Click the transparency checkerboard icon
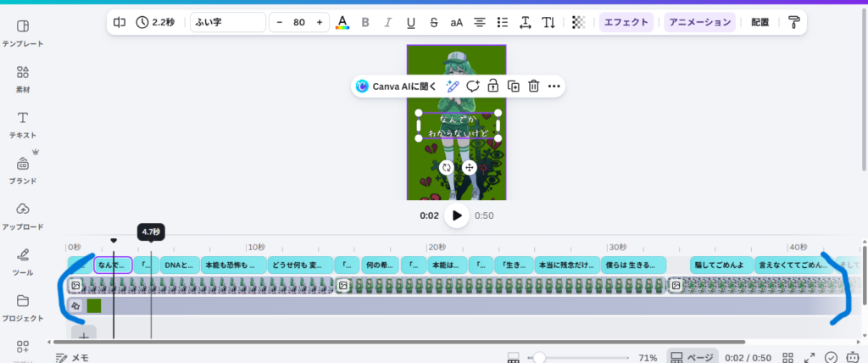Image resolution: width=868 pixels, height=363 pixels. point(578,22)
